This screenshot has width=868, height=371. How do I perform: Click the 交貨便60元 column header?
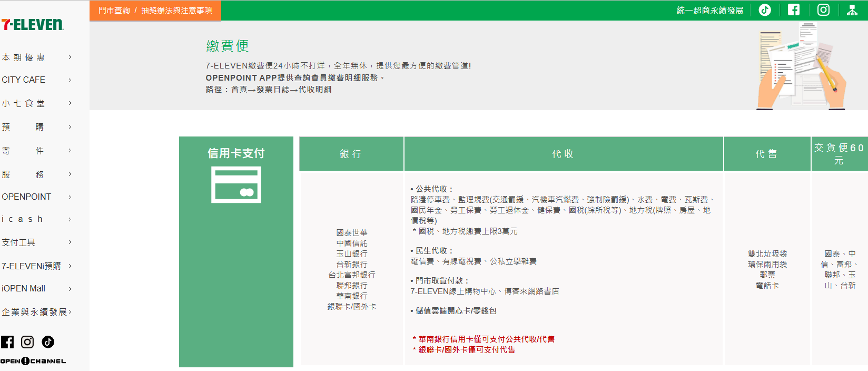[x=840, y=154]
